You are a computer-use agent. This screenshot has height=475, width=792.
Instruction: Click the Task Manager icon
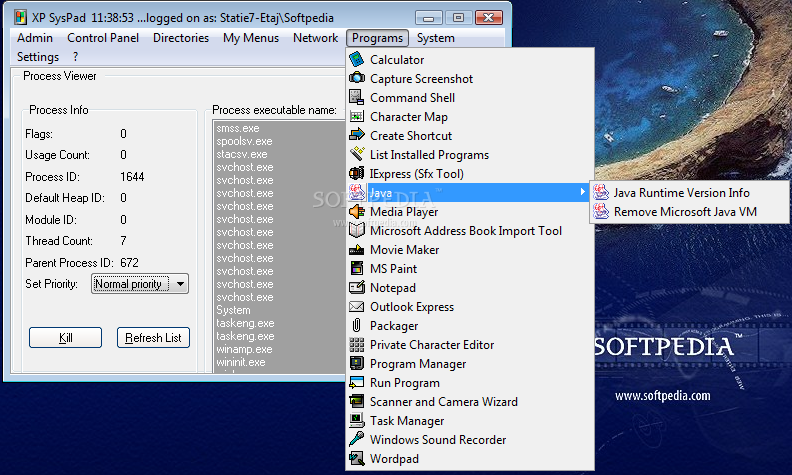tap(357, 421)
